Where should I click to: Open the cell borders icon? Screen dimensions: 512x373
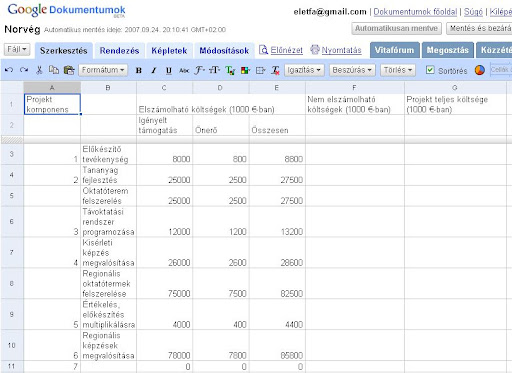coord(261,70)
